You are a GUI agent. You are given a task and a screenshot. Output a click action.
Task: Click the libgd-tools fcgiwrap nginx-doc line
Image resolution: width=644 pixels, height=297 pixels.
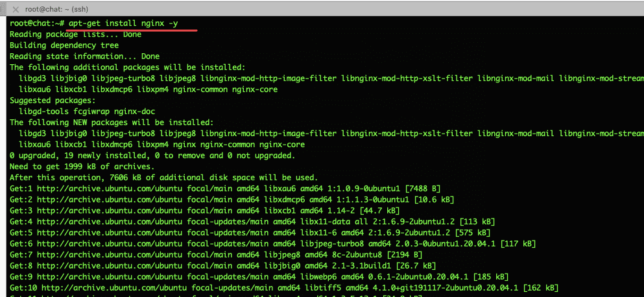click(87, 112)
